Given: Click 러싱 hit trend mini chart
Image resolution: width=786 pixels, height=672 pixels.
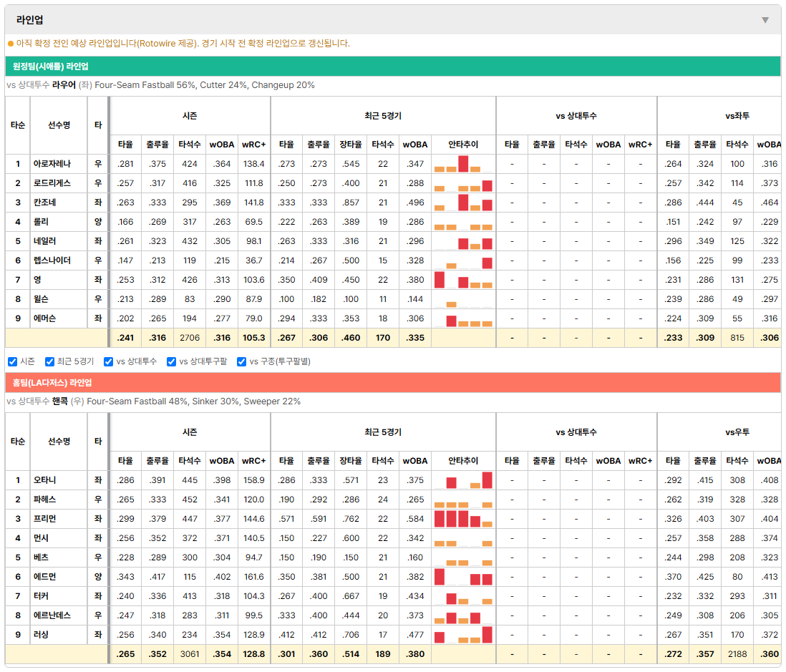Looking at the screenshot, I should click(x=463, y=635).
